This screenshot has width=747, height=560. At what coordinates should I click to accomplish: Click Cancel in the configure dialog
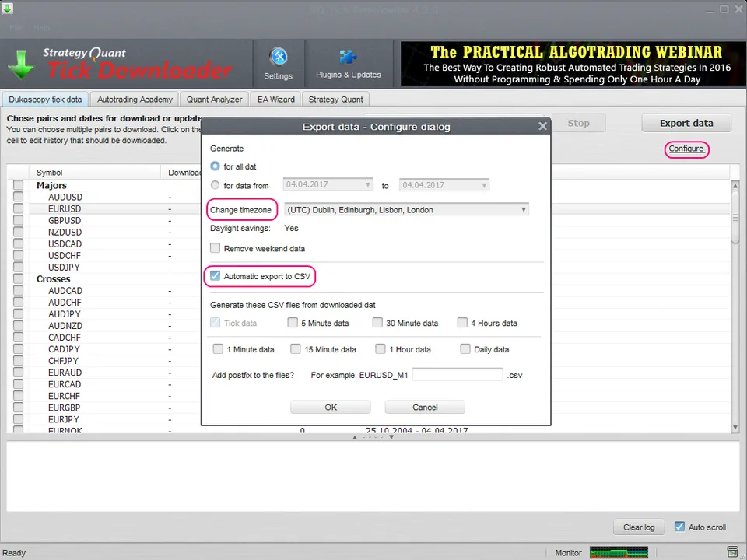click(425, 407)
